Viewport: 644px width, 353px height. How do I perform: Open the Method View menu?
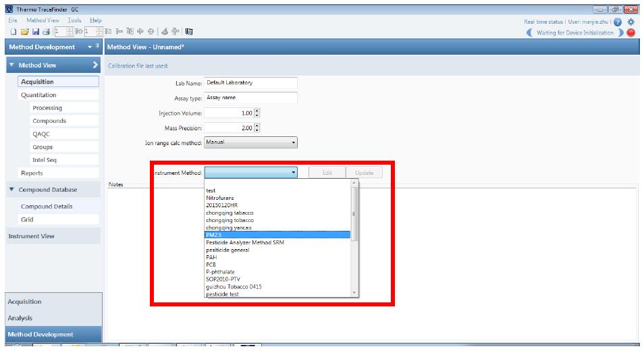43,21
